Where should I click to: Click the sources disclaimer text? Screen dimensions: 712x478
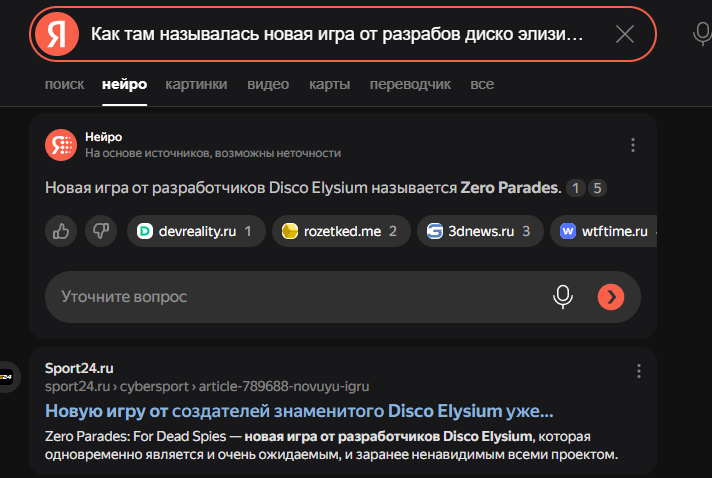coord(213,153)
